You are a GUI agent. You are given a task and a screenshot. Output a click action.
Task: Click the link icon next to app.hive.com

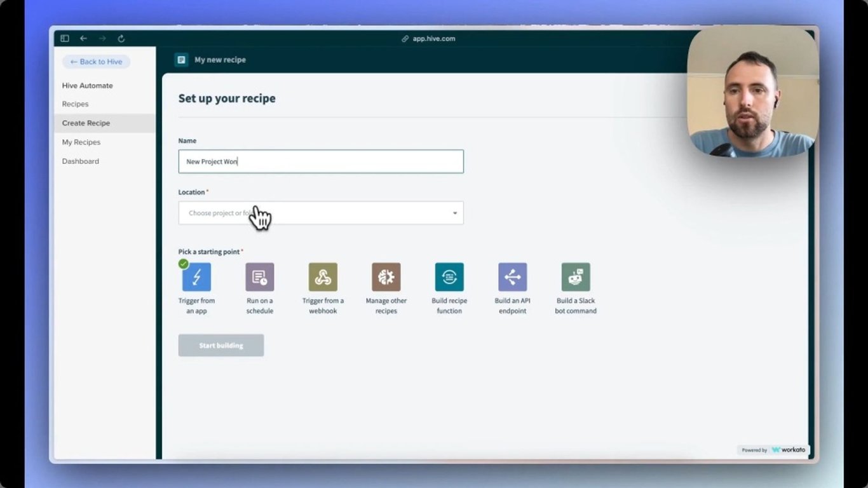(405, 39)
